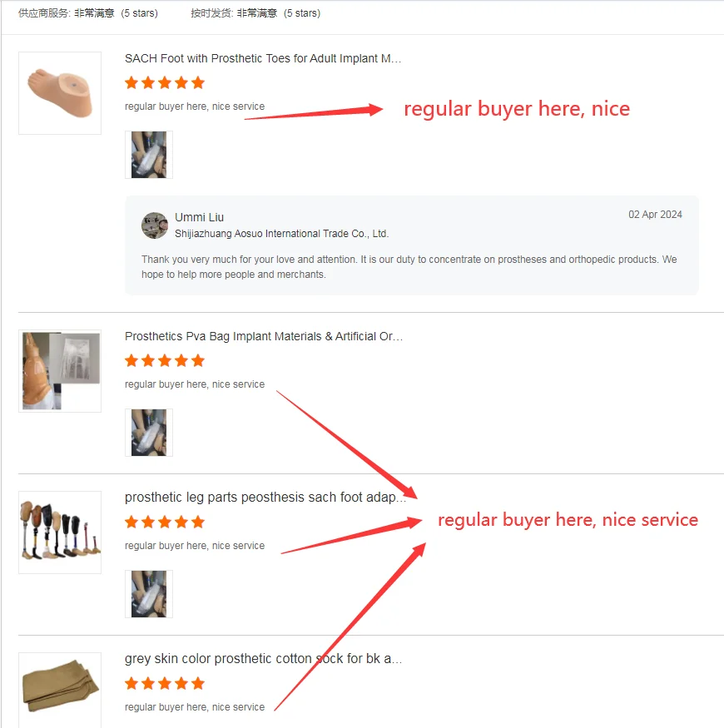Click the 02 Apr 2024 reply date
Image resolution: width=724 pixels, height=728 pixels.
tap(655, 215)
